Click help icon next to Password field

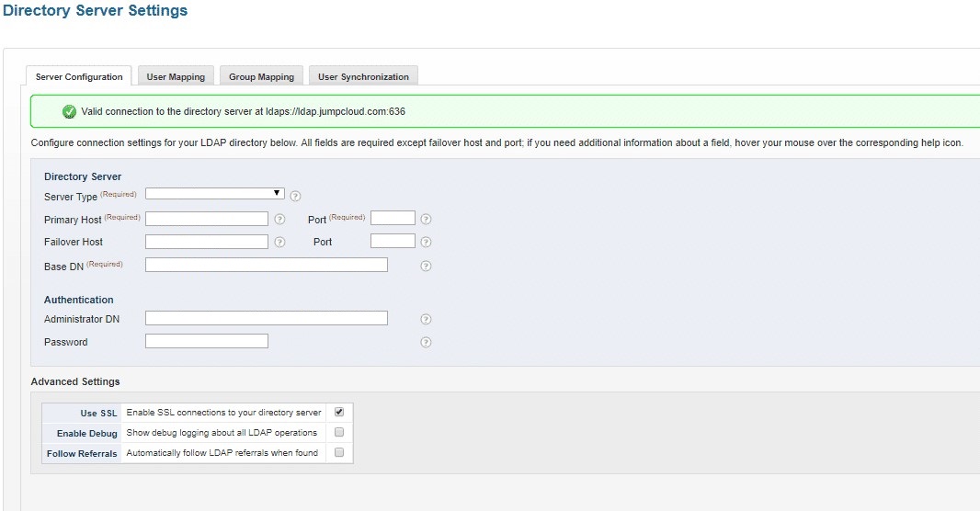[x=426, y=342]
